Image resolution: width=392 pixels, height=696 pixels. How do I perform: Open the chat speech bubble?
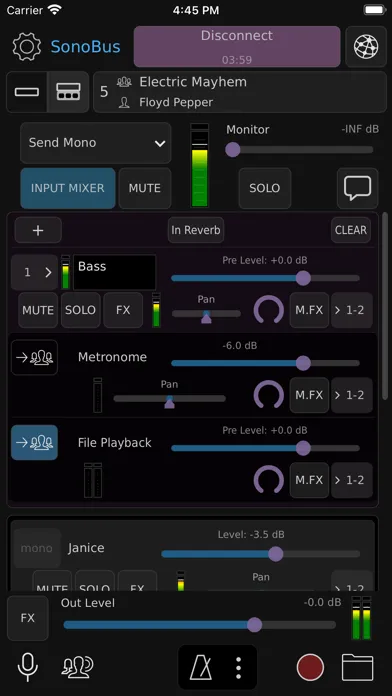click(357, 188)
